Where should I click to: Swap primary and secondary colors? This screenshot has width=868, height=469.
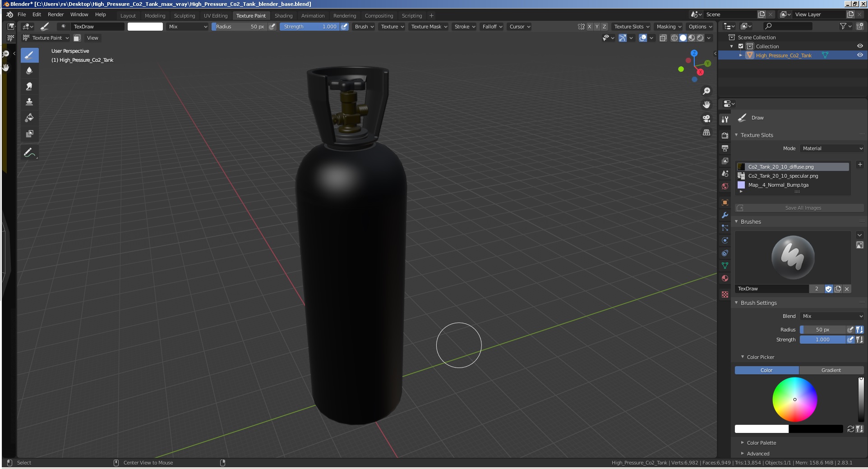coord(851,429)
